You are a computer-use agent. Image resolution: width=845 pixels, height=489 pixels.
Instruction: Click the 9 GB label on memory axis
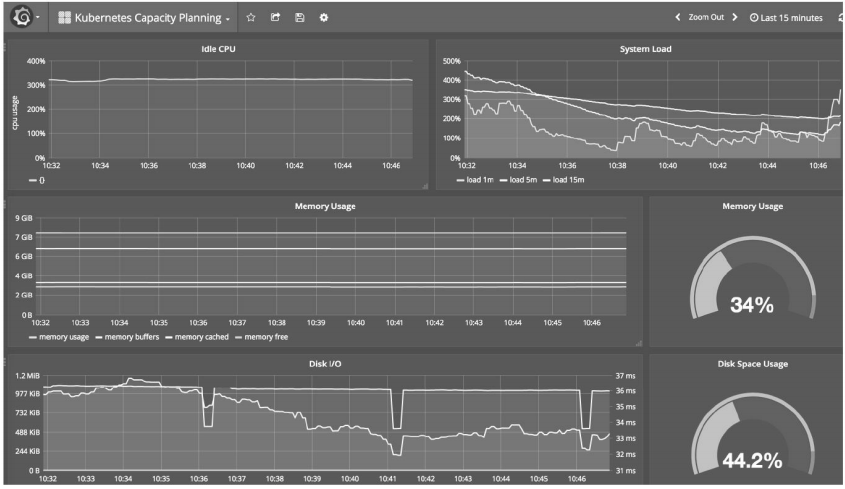24,218
